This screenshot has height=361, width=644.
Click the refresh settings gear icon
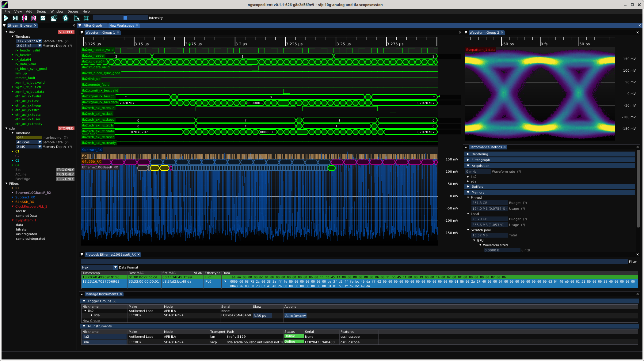point(66,18)
